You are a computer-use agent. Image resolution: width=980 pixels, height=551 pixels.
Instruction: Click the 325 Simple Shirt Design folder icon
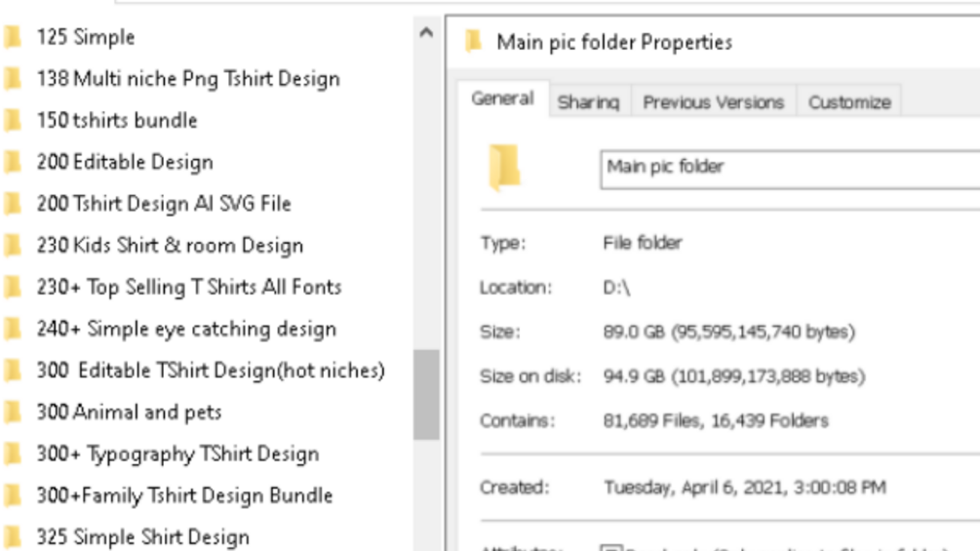point(13,537)
